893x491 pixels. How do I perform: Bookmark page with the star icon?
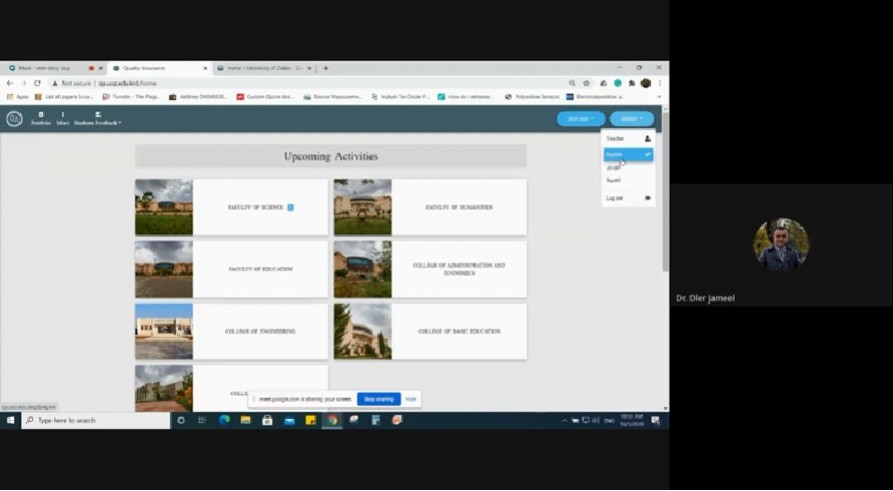click(x=586, y=83)
